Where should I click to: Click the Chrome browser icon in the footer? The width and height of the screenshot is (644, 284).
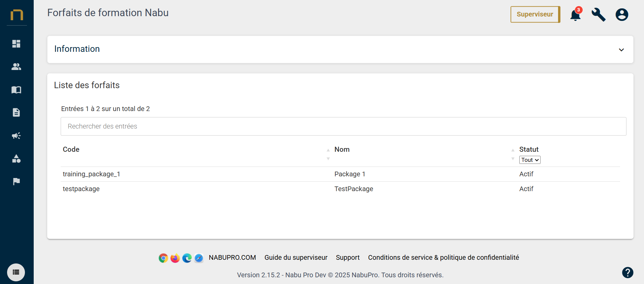pyautogui.click(x=163, y=258)
